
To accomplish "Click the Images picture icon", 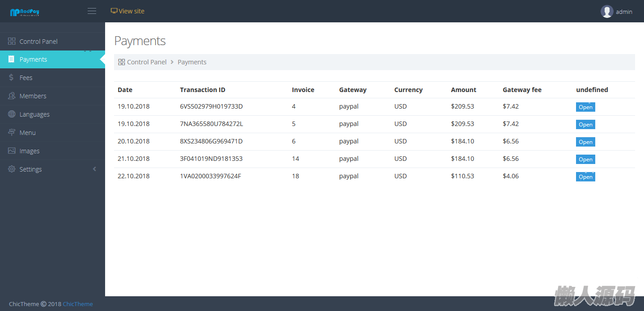I will click(12, 151).
